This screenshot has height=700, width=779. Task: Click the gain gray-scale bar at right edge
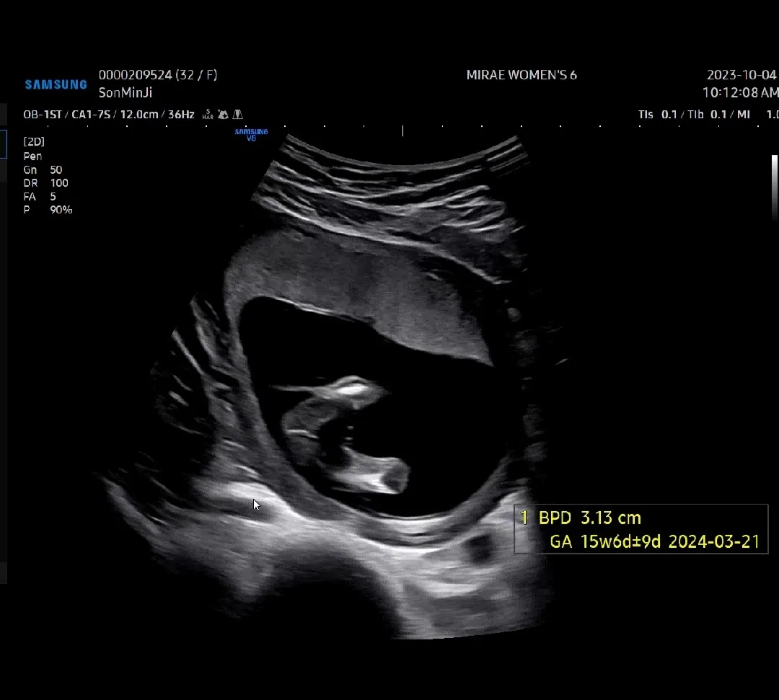pyautogui.click(x=774, y=187)
